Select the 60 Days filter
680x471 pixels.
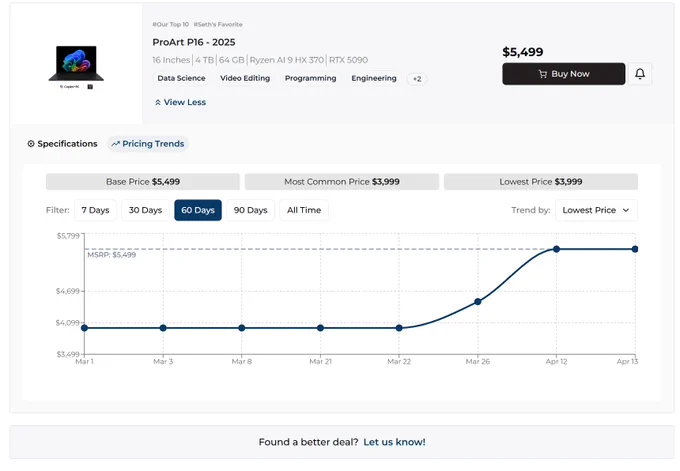(x=198, y=210)
